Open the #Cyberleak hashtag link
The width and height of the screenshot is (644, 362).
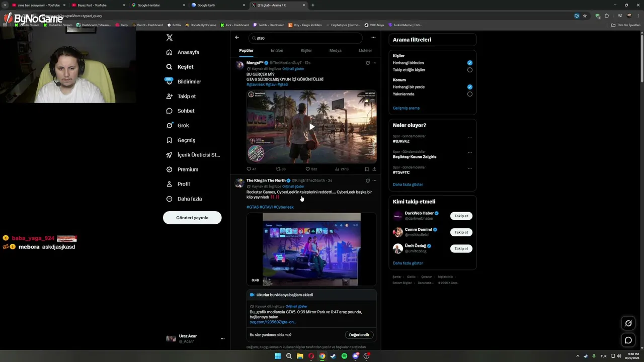click(x=284, y=207)
